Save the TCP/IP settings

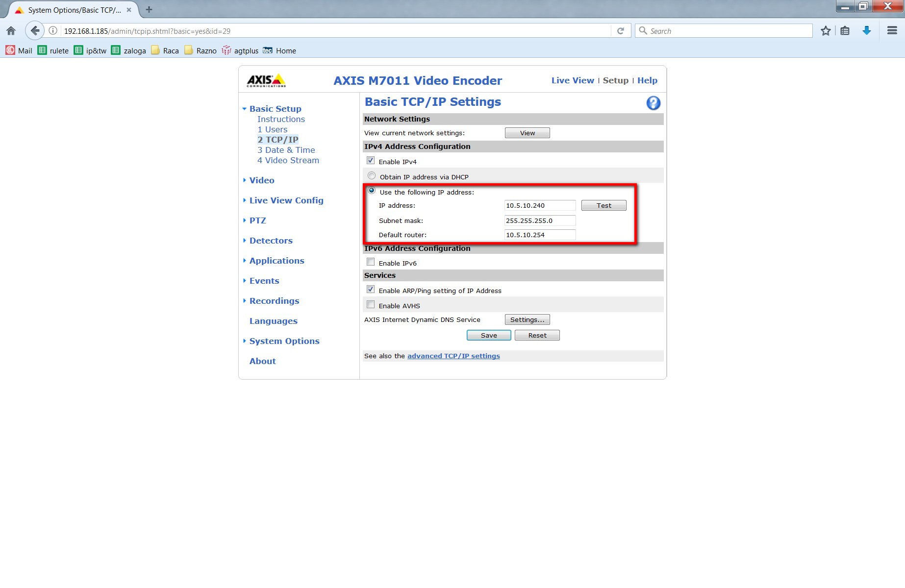[x=489, y=335]
